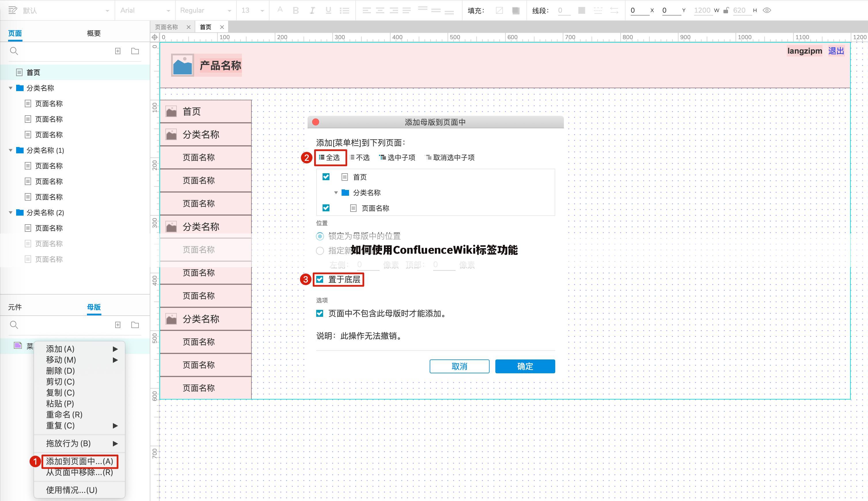Open the Arial font family dropdown
Viewport: 868px width, 501px height.
(144, 10)
